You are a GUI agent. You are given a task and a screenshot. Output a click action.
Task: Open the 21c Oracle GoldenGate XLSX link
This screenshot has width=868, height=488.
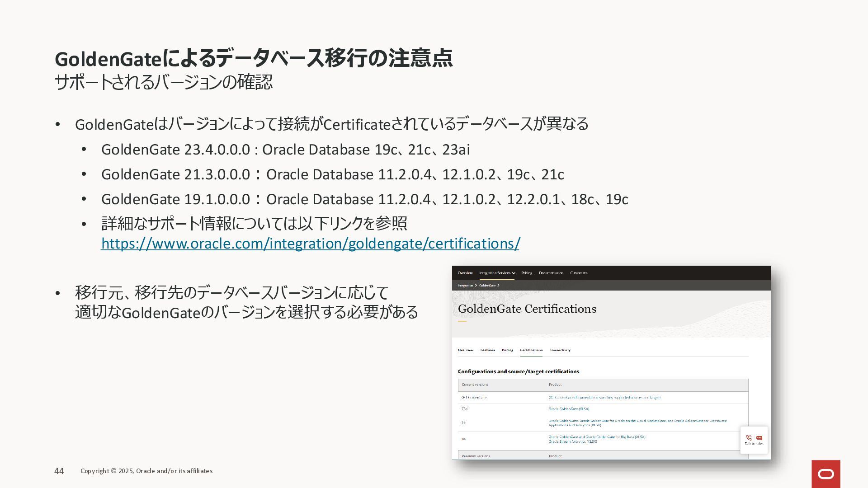pos(637,423)
